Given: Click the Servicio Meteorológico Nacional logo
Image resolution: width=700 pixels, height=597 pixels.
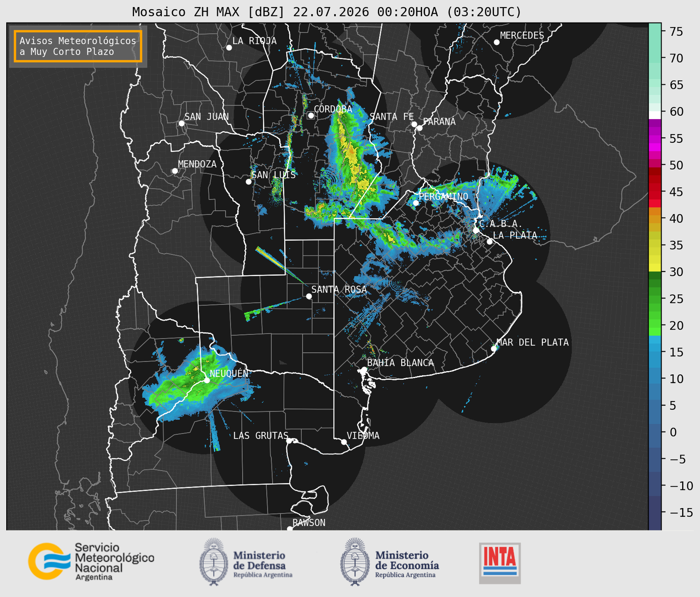Looking at the screenshot, I should [91, 561].
